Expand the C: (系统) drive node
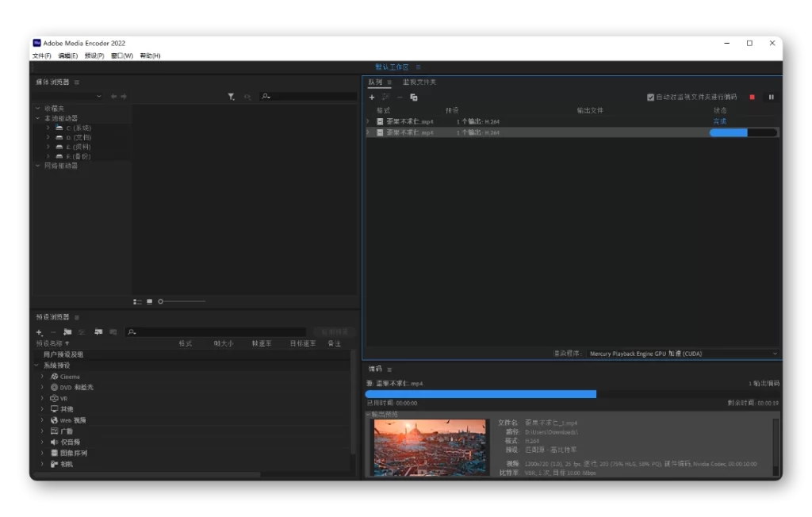Image resolution: width=812 pixels, height=517 pixels. coord(48,128)
